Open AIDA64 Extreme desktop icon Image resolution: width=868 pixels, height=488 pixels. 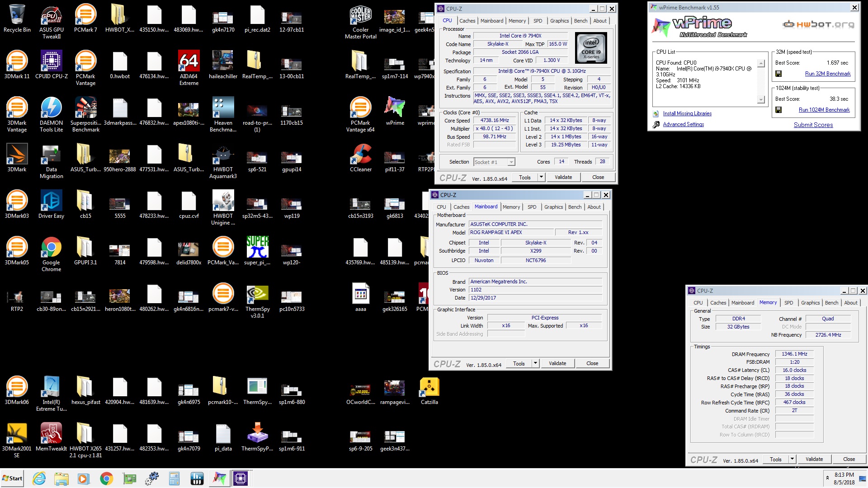click(x=189, y=68)
